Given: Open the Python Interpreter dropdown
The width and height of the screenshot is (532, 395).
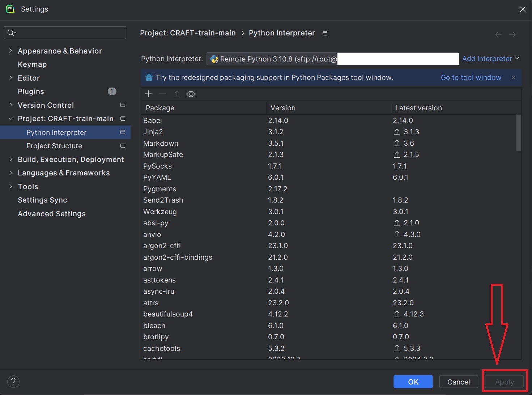Looking at the screenshot, I should [x=333, y=59].
